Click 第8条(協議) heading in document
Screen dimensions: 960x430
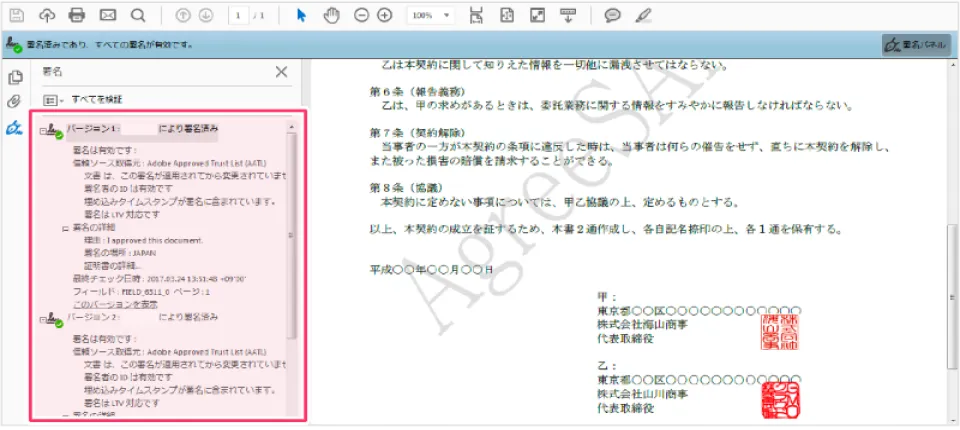pos(407,187)
